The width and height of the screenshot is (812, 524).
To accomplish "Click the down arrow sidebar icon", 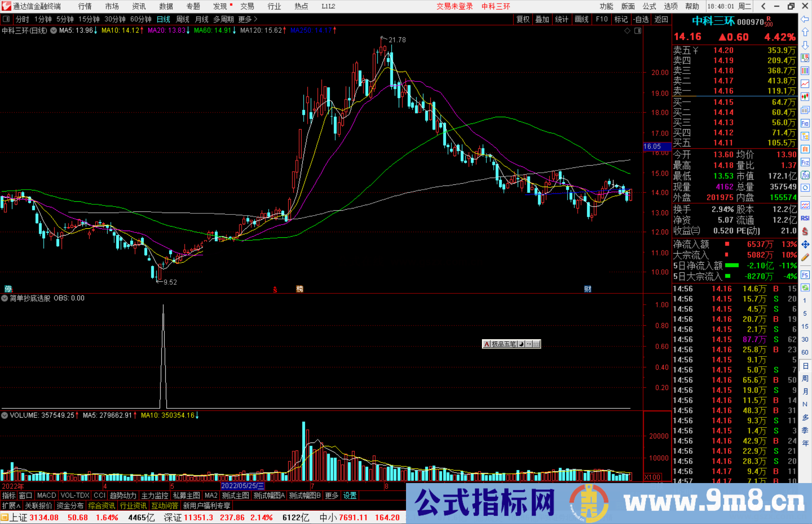I will click(x=805, y=45).
